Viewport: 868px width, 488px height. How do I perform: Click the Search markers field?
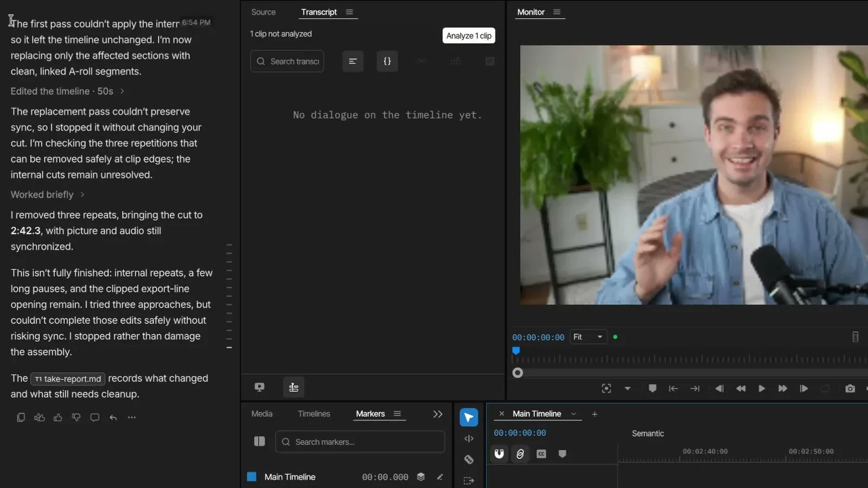tap(360, 442)
